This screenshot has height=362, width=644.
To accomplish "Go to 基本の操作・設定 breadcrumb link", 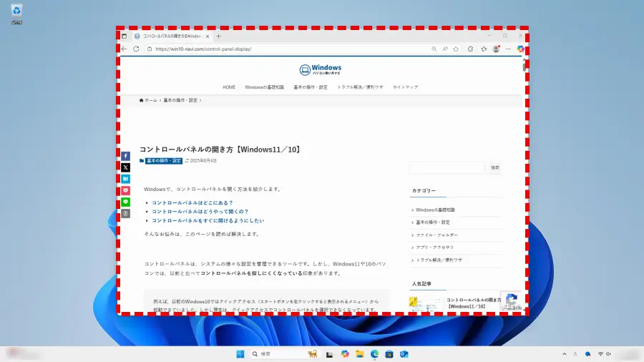I will (180, 100).
